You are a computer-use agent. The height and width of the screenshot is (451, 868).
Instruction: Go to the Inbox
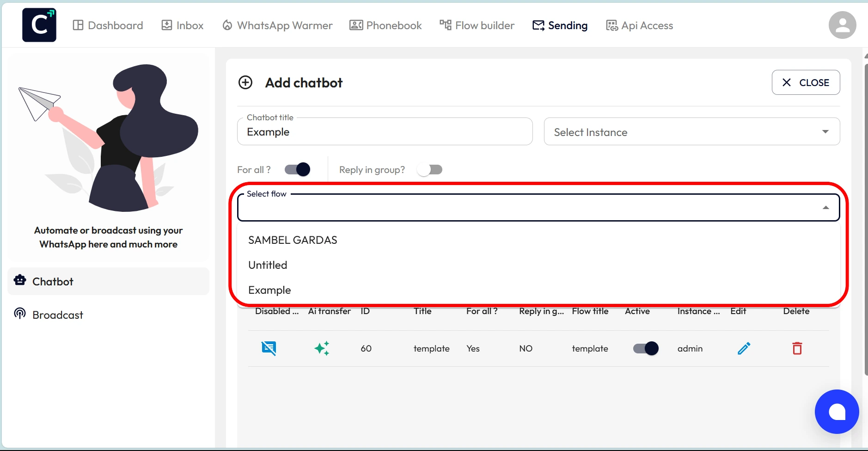(x=182, y=25)
